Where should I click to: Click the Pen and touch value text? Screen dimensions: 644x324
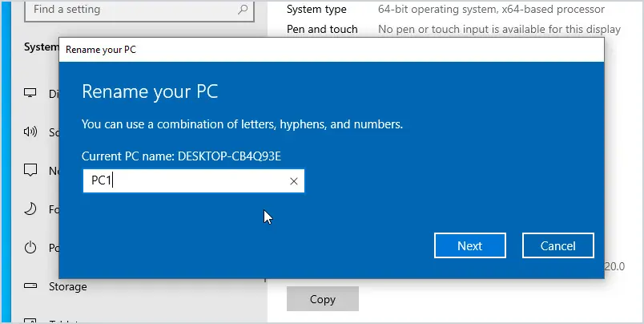click(x=499, y=29)
